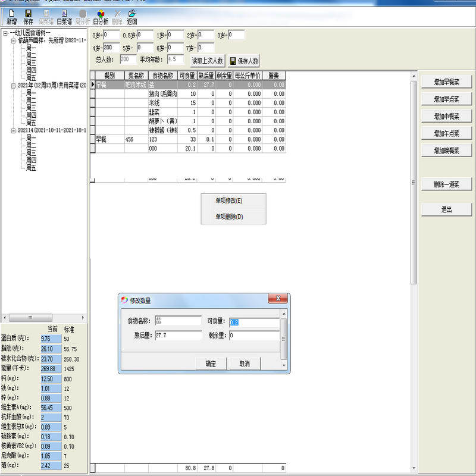Click the 4岁 count field showing 200
476x476 pixels.
pos(111,48)
